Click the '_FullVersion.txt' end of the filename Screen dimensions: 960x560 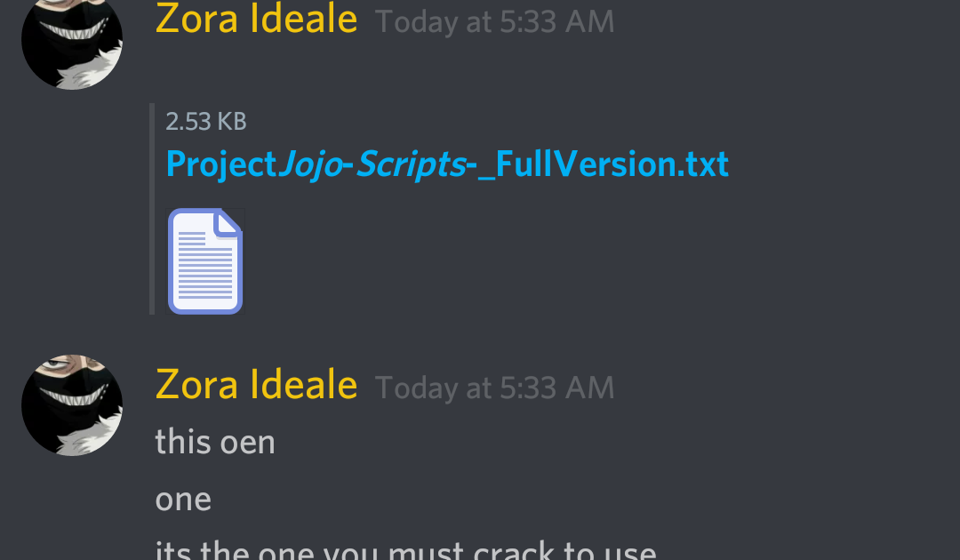[603, 164]
